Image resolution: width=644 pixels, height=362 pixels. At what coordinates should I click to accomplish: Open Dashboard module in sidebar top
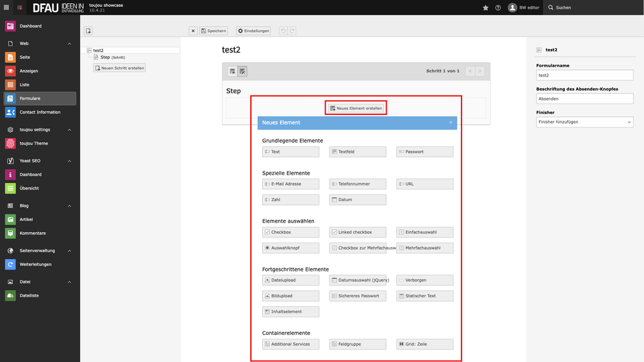coord(40,26)
